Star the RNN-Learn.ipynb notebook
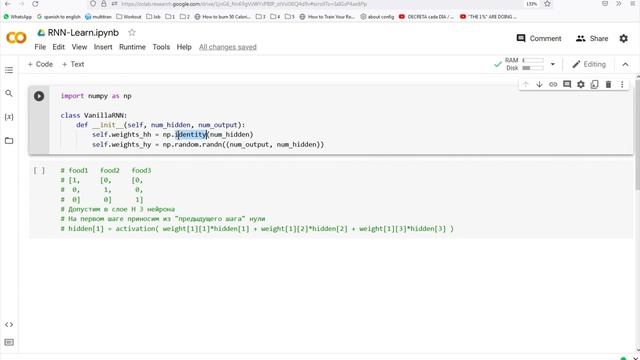This screenshot has width=640, height=360. click(x=132, y=32)
